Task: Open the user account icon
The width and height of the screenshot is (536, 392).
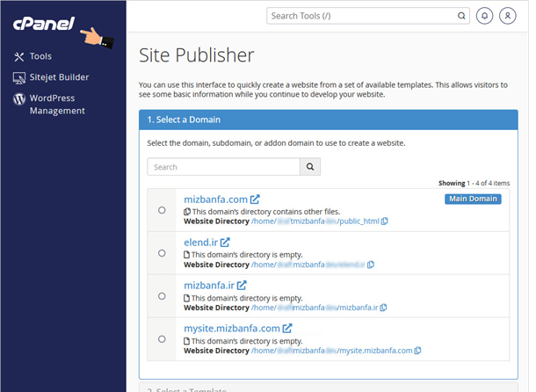Action: tap(507, 16)
